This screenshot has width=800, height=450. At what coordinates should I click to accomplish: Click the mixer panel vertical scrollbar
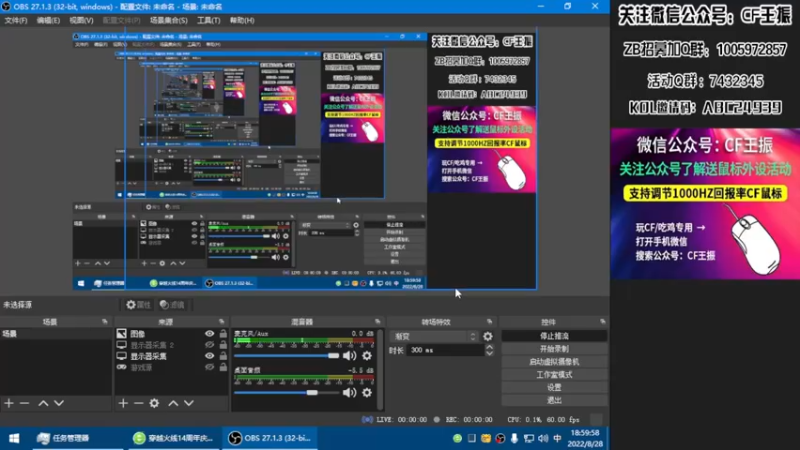coord(380,368)
